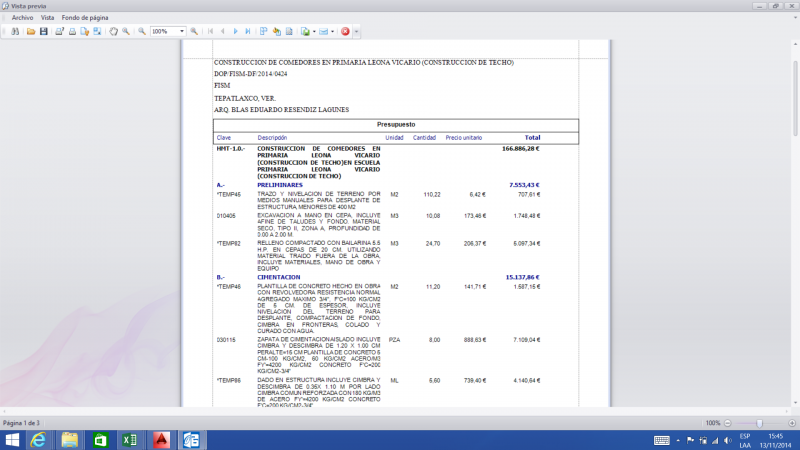Viewport: 800px width, 450px height.
Task: Click the save diskette icon
Action: click(43, 31)
